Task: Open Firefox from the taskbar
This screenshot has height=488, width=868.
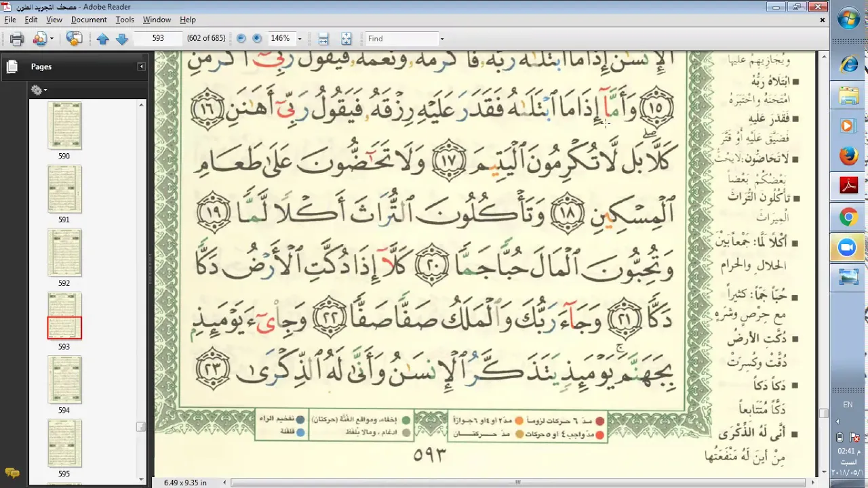Action: click(848, 157)
